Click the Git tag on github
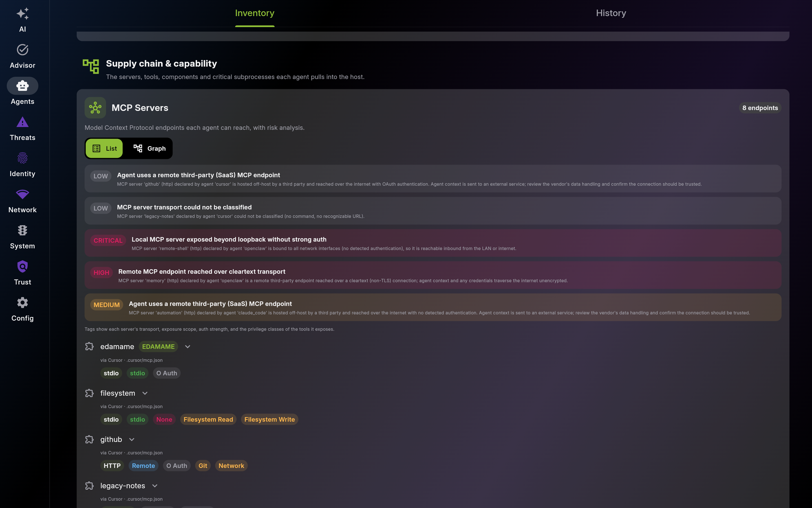The image size is (812, 508). (x=203, y=466)
